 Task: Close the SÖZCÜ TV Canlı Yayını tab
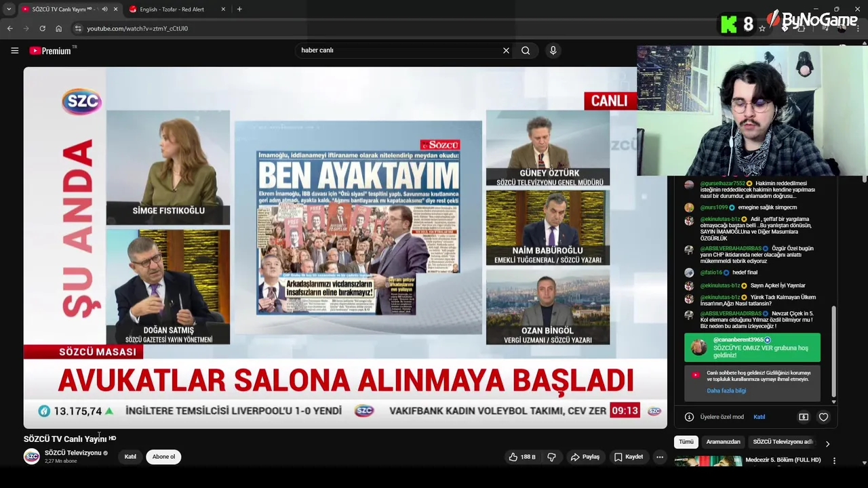(115, 9)
